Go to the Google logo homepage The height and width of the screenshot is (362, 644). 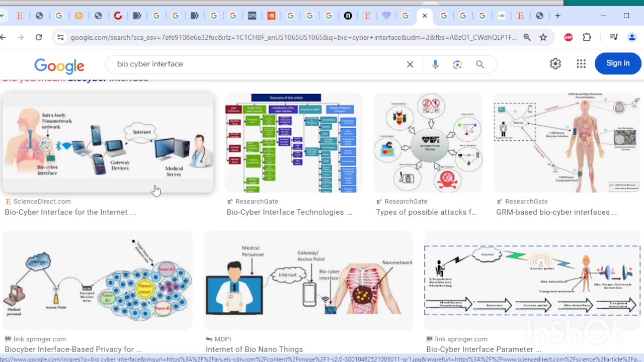pyautogui.click(x=59, y=65)
